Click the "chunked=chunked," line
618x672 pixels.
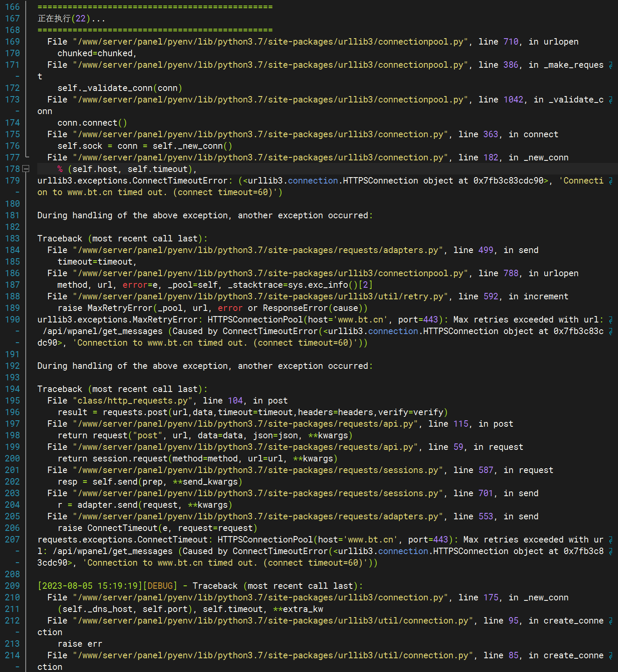point(97,53)
